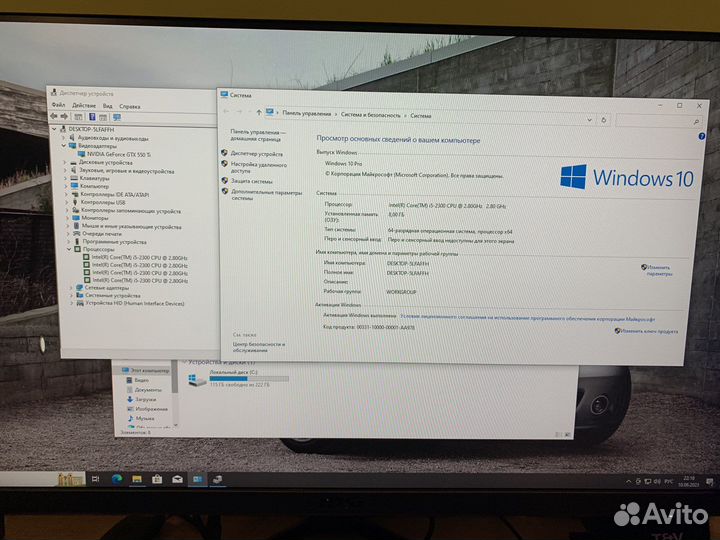Select Музыка folder in Explorer sidebar
Image resolution: width=720 pixels, height=540 pixels.
[x=145, y=418]
